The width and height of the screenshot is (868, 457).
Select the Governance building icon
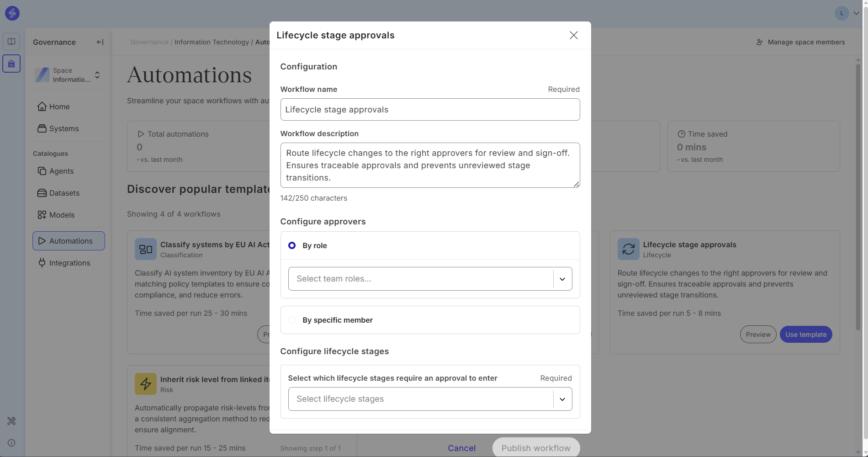11,64
